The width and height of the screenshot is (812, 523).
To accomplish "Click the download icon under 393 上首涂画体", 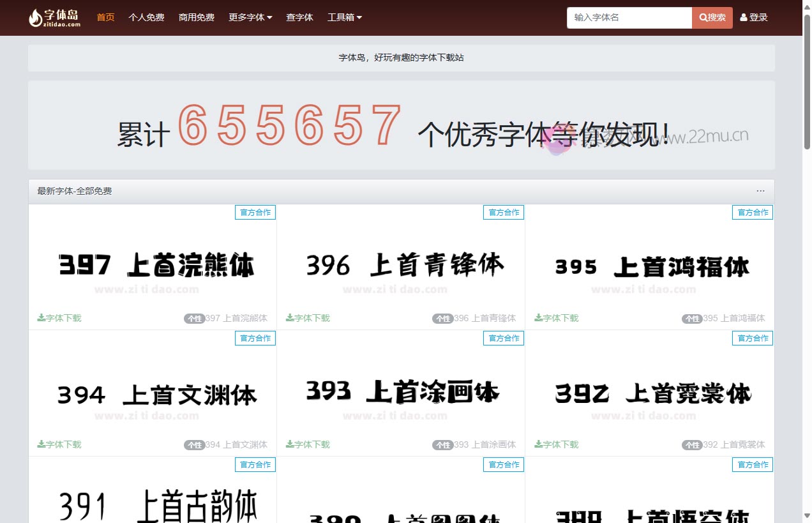I will (288, 444).
